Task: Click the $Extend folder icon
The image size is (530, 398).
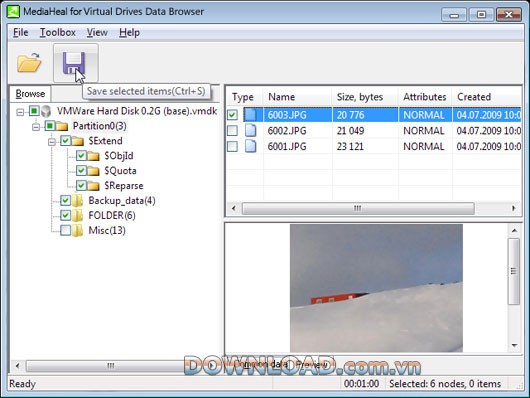Action: click(x=78, y=141)
